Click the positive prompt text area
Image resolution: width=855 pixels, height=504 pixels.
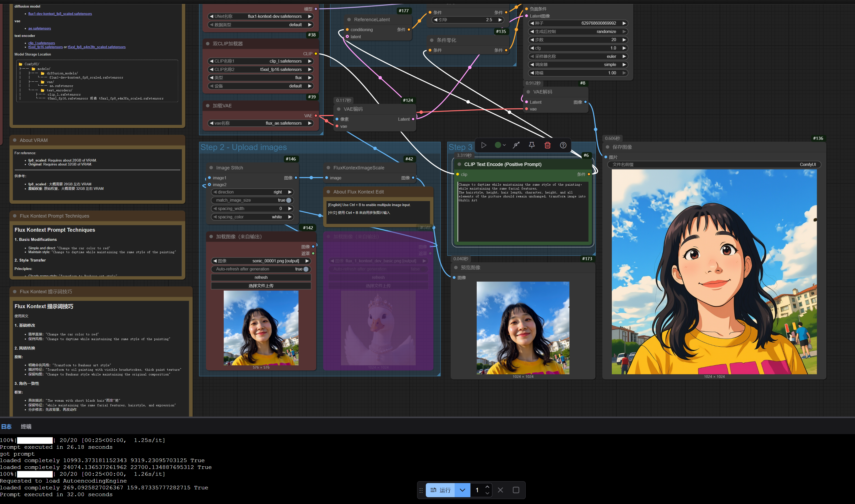[x=523, y=211]
